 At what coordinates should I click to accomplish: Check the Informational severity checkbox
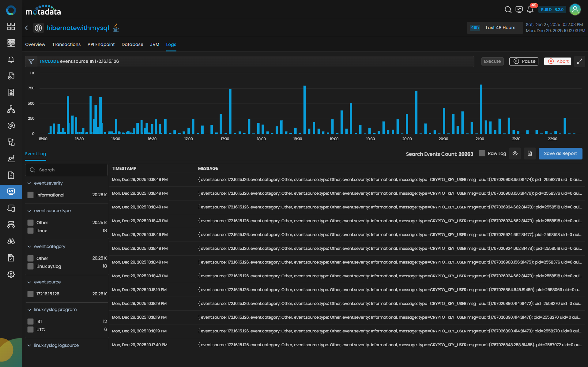31,195
